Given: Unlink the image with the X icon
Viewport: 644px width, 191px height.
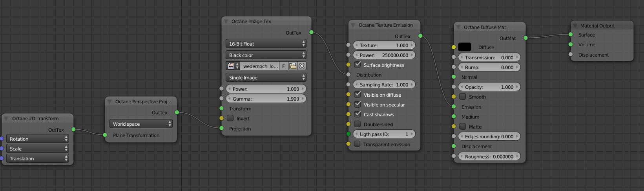Looking at the screenshot, I should point(302,66).
